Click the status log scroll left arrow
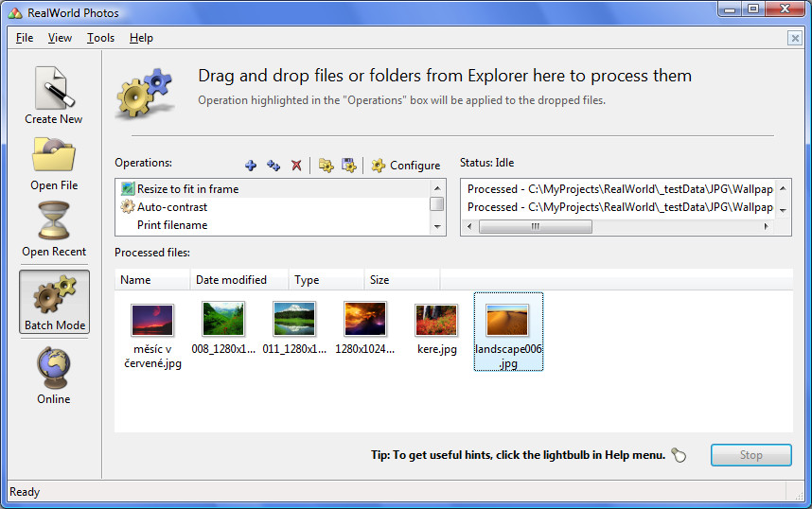The width and height of the screenshot is (812, 509). (x=469, y=226)
